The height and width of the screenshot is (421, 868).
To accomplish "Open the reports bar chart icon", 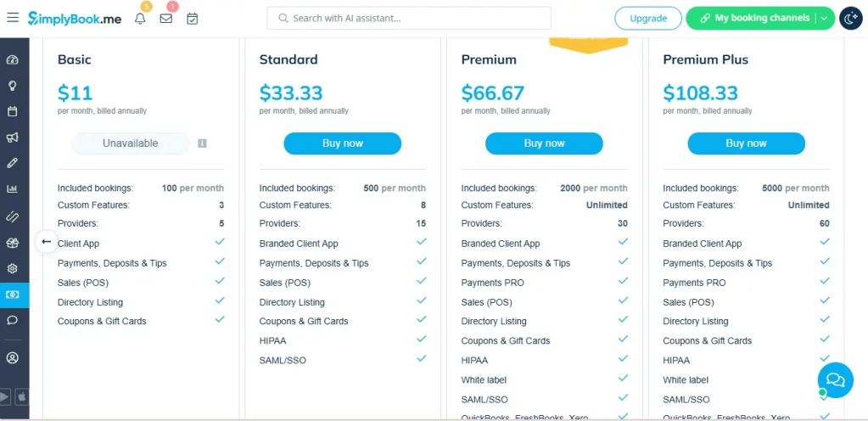I will coord(13,189).
